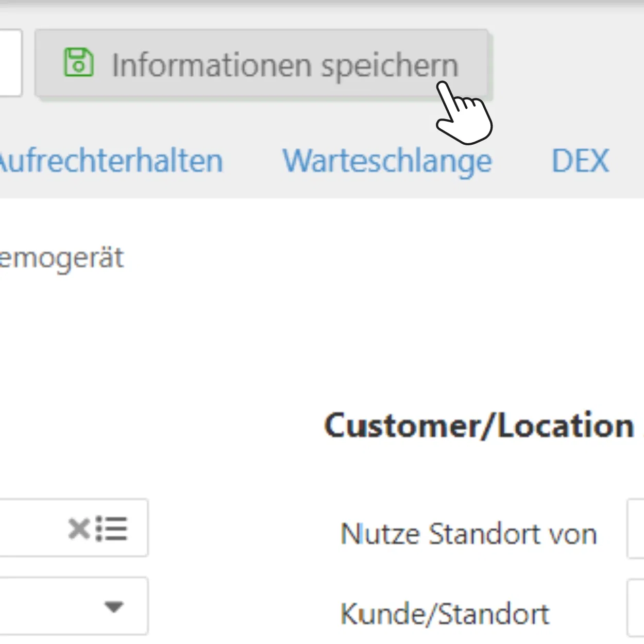Switch to the Warteschlange tab
644x644 pixels.
(x=387, y=161)
